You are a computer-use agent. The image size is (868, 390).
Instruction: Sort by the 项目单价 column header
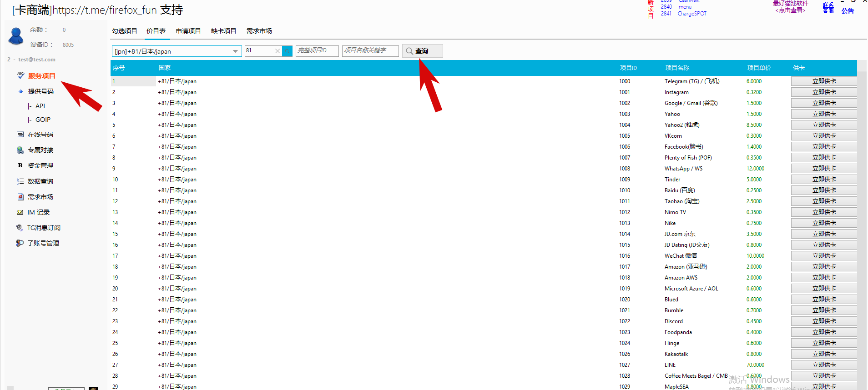pos(759,68)
